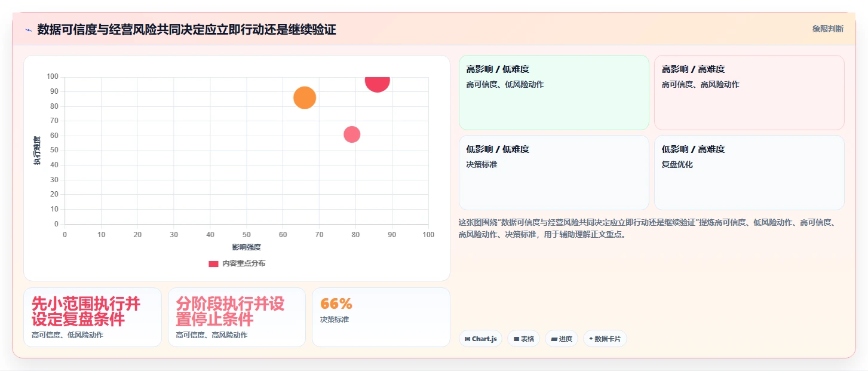Click the 进度 tag

pyautogui.click(x=562, y=339)
